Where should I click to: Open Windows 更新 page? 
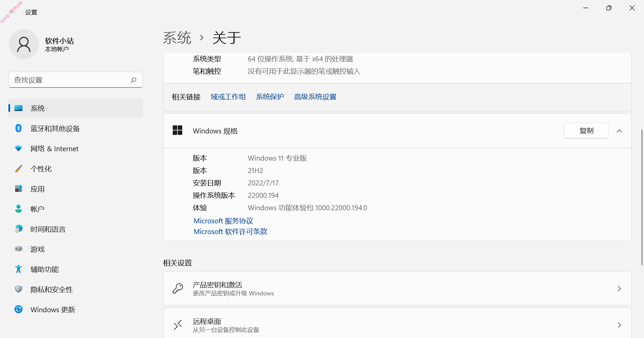[76, 309]
